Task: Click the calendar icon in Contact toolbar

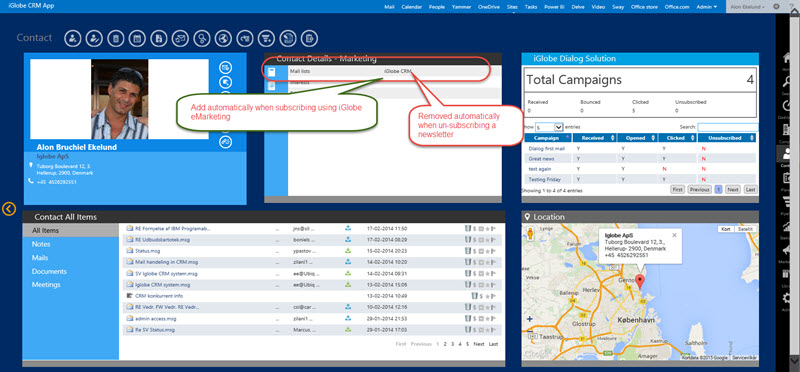Action: point(137,38)
